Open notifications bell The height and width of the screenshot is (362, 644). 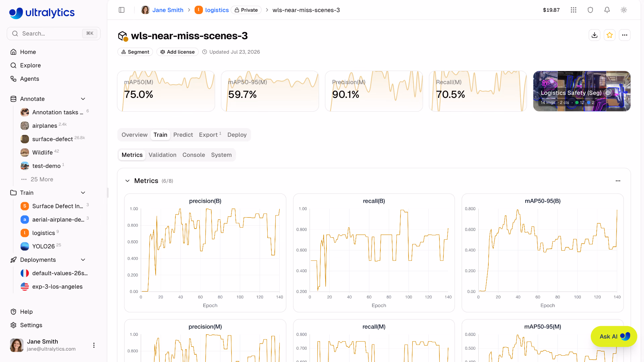pos(607,10)
